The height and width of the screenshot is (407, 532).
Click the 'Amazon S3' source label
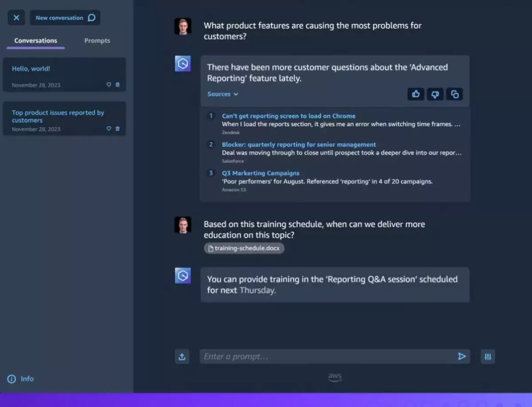[x=234, y=190]
